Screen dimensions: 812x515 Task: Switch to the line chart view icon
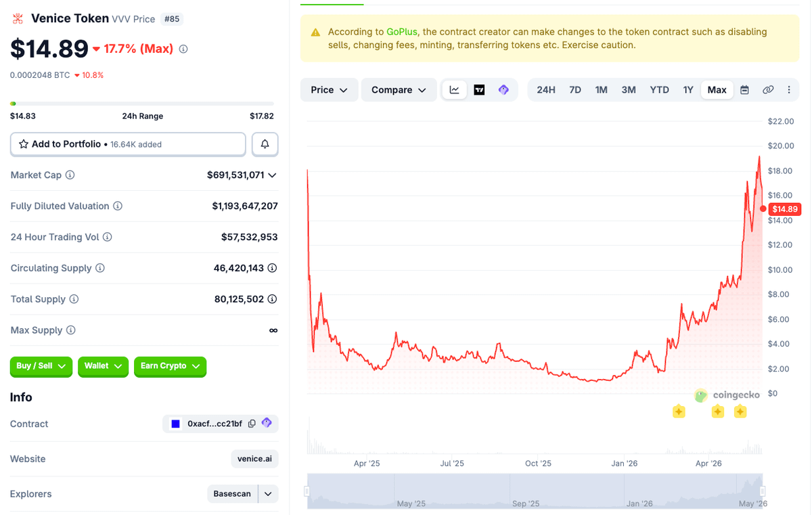pyautogui.click(x=455, y=90)
